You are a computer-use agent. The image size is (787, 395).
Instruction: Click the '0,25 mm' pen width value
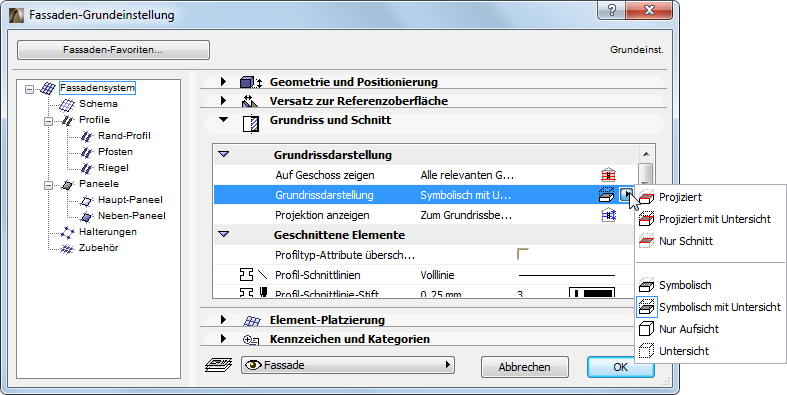(x=441, y=294)
